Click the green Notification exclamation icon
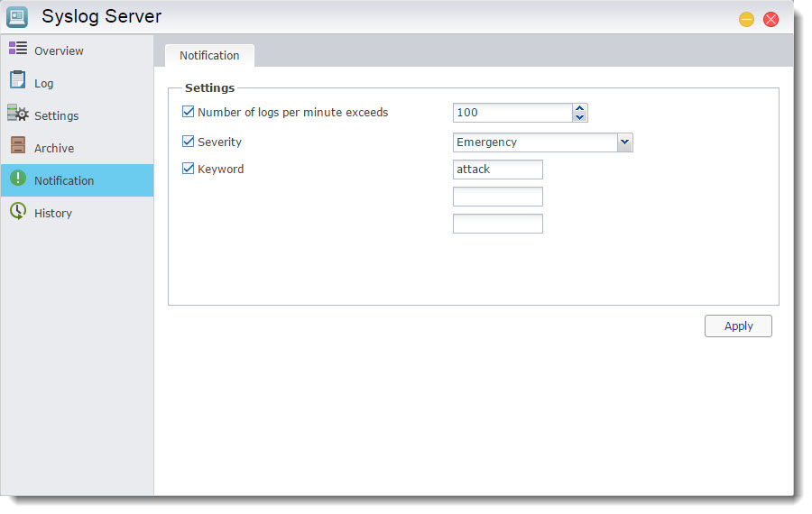 pyautogui.click(x=18, y=179)
